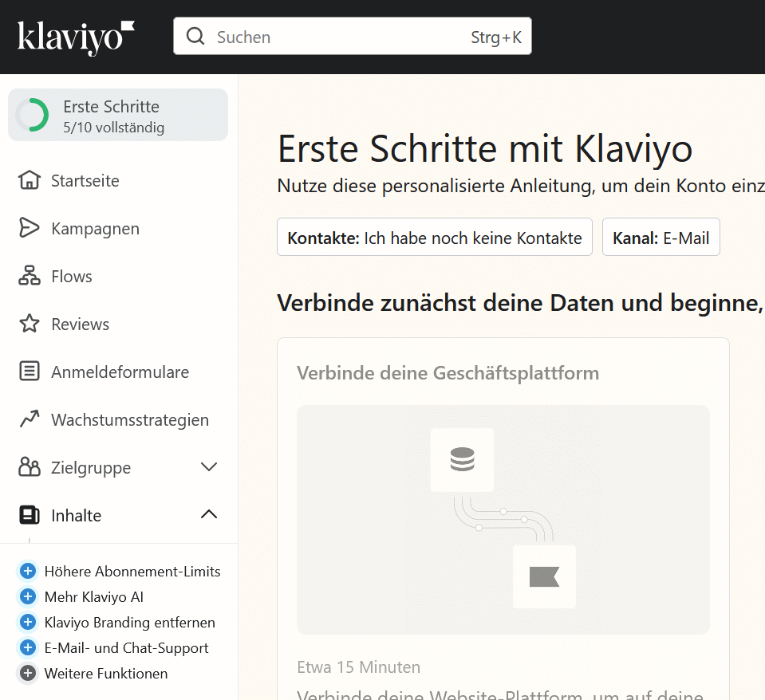Click the plus icon beside E-Mail- und Chat-Support
765x700 pixels.
click(28, 647)
